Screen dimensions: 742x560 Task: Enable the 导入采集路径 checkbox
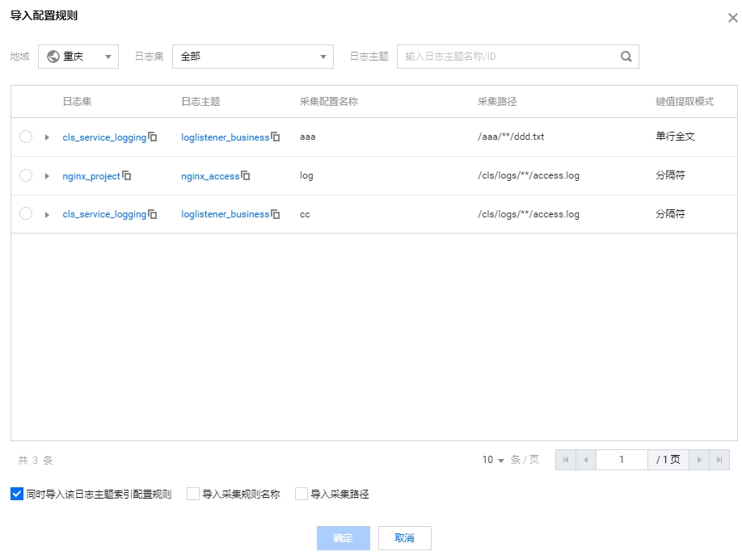(x=301, y=494)
